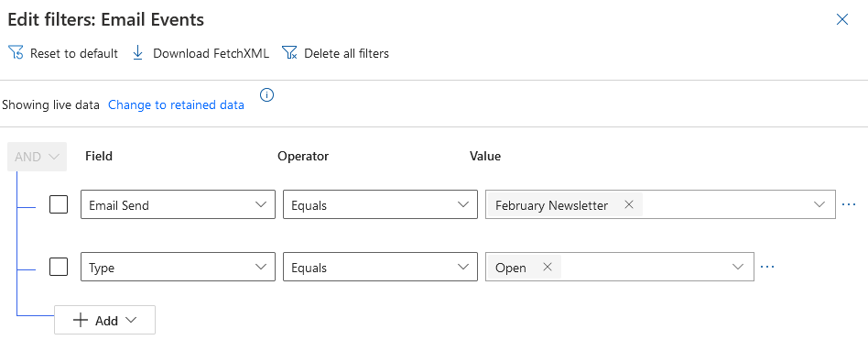Open more options for Email Send row
Screen dimensions: 868x340
point(848,204)
